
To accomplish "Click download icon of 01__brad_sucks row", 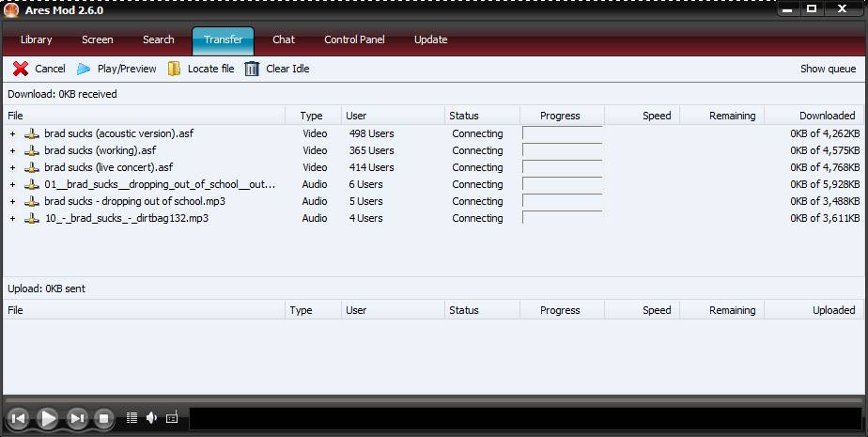I will (32, 184).
